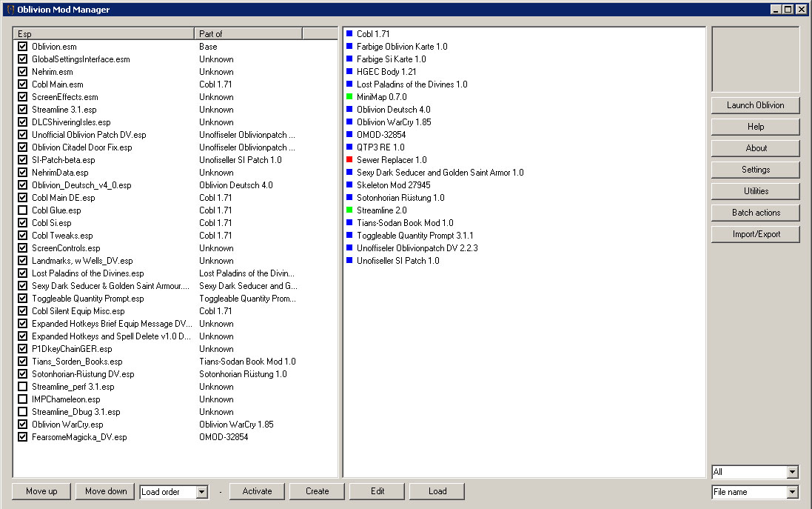Sort plugins by the Esp column header
Screen dimensions: 812x509
pos(104,34)
